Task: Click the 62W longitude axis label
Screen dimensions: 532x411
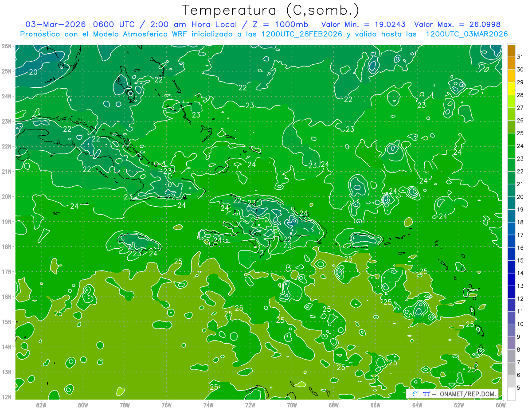Action: coord(459,405)
